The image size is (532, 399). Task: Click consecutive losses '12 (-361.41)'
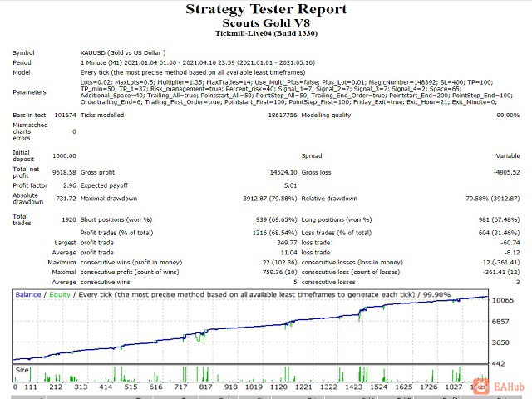point(501,263)
